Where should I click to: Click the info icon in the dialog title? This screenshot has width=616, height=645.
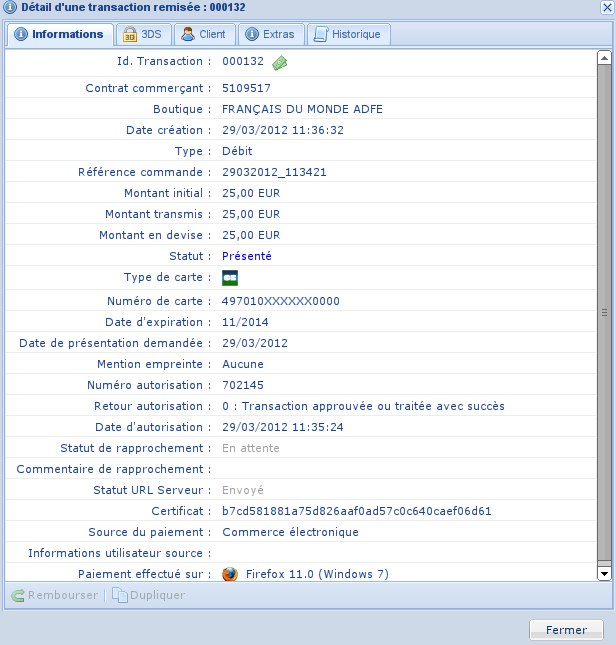point(11,7)
